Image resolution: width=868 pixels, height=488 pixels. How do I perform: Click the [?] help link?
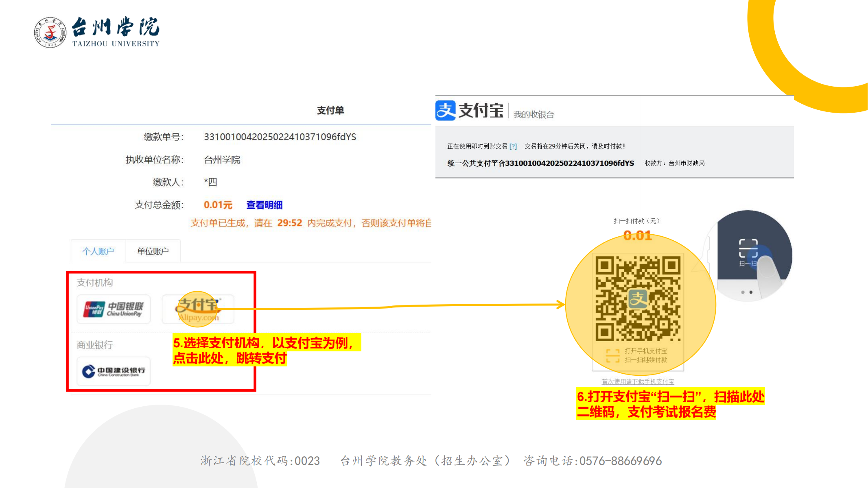pyautogui.click(x=513, y=146)
